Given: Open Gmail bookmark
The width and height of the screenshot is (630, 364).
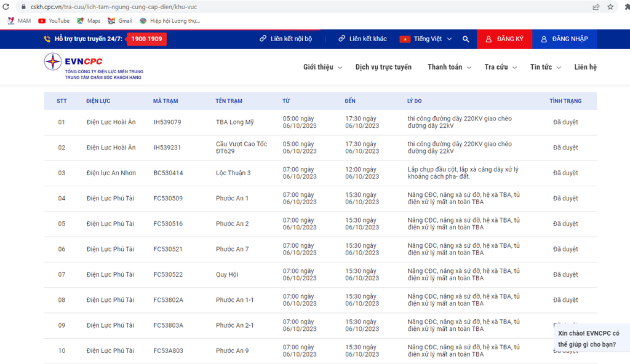Looking at the screenshot, I should pyautogui.click(x=120, y=21).
